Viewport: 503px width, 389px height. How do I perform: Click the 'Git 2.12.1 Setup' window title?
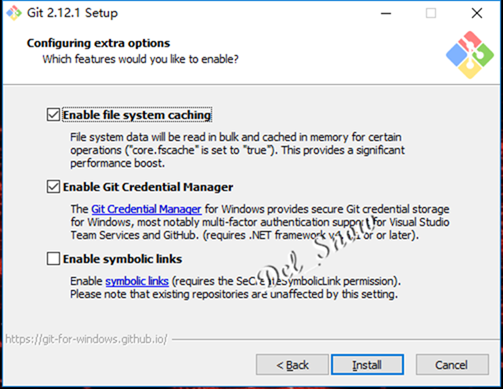(x=72, y=13)
